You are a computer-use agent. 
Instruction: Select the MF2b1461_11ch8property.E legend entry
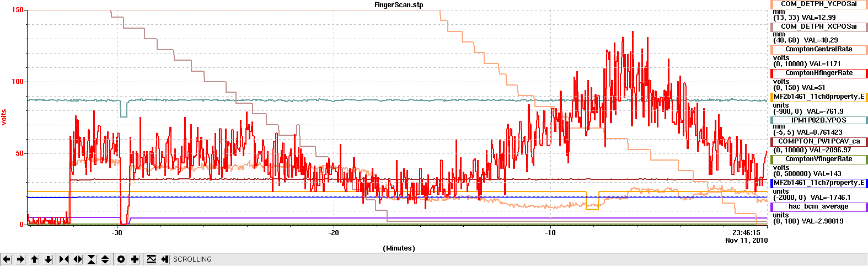tap(819, 97)
